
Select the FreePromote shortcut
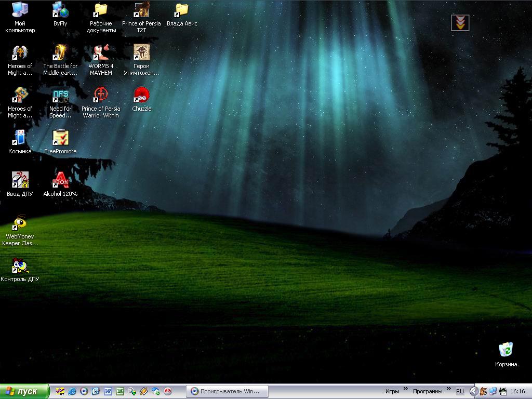(60, 142)
